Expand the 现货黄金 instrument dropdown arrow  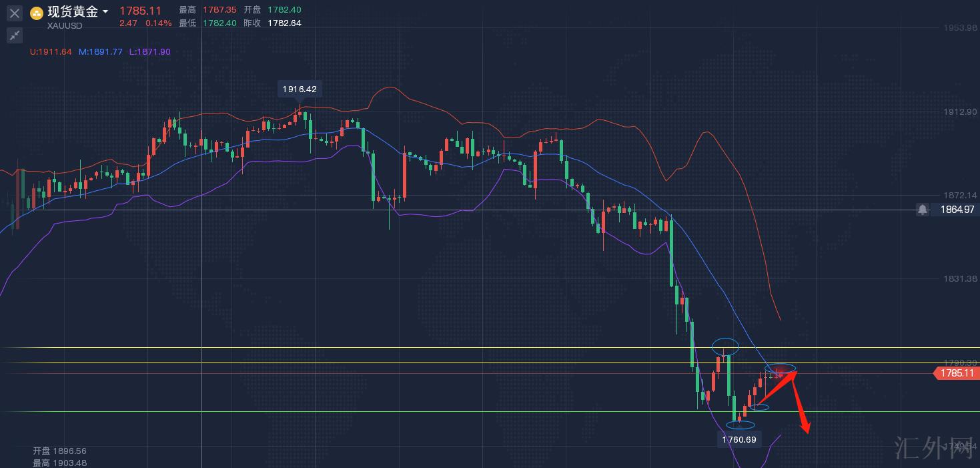[105, 12]
